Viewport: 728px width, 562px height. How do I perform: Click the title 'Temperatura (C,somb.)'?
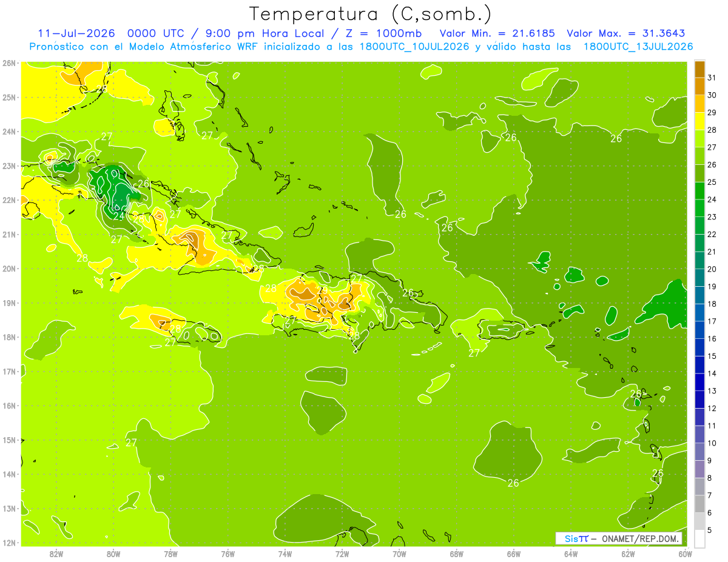click(370, 14)
